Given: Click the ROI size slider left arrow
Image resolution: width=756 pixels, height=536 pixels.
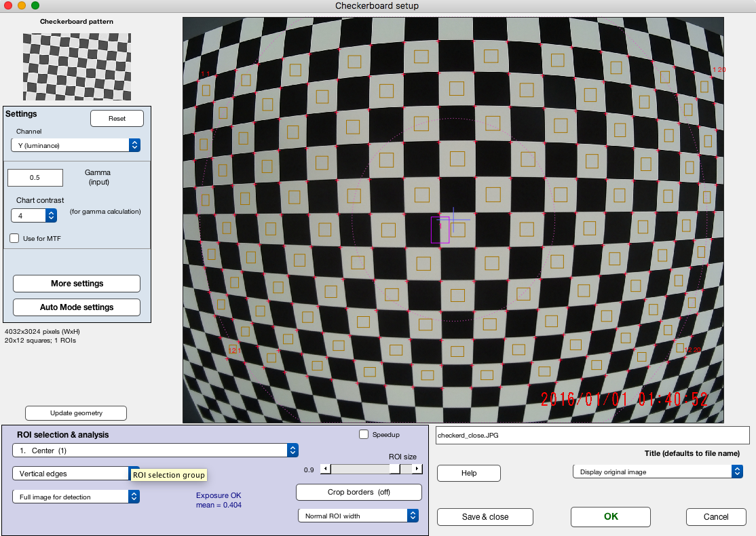Looking at the screenshot, I should click(x=326, y=469).
